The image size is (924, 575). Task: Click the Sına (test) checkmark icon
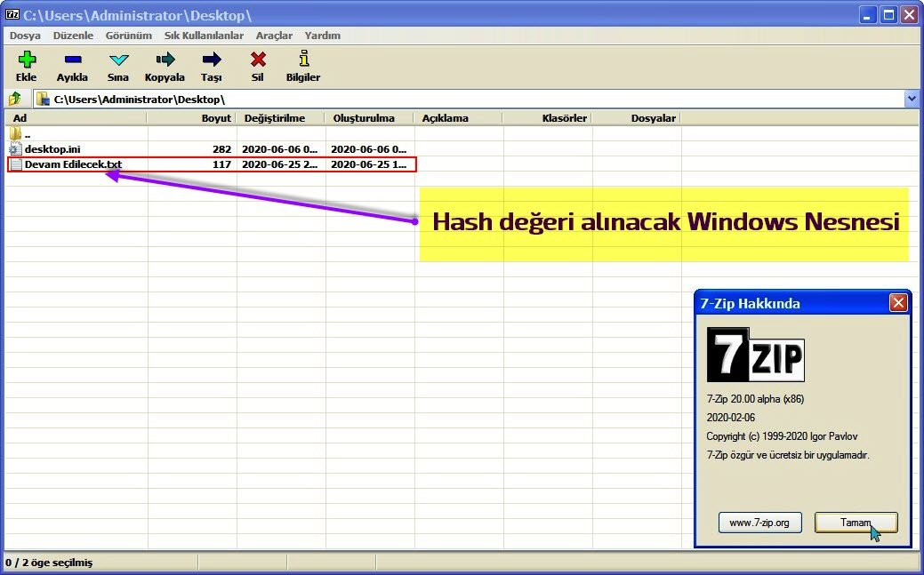[x=118, y=60]
